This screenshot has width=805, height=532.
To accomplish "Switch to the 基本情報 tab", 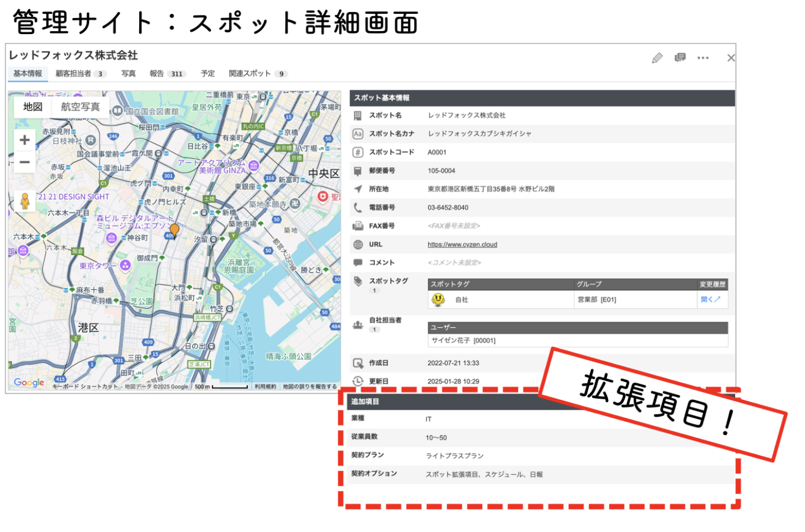I will pyautogui.click(x=28, y=74).
